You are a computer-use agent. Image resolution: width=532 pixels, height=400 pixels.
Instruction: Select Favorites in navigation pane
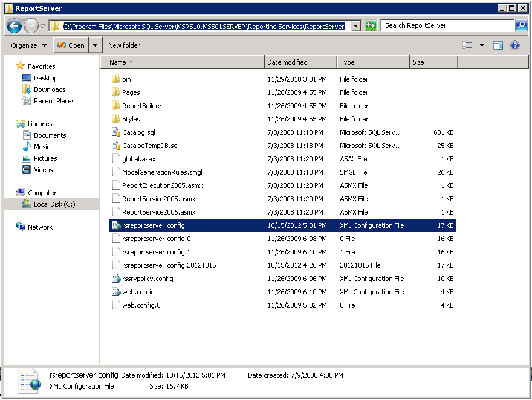pyautogui.click(x=41, y=66)
